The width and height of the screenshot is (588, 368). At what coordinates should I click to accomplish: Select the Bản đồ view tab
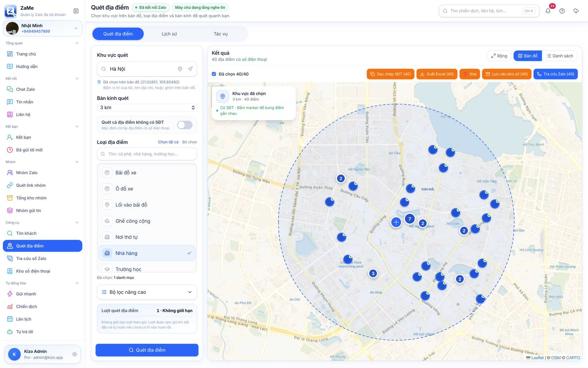(528, 56)
